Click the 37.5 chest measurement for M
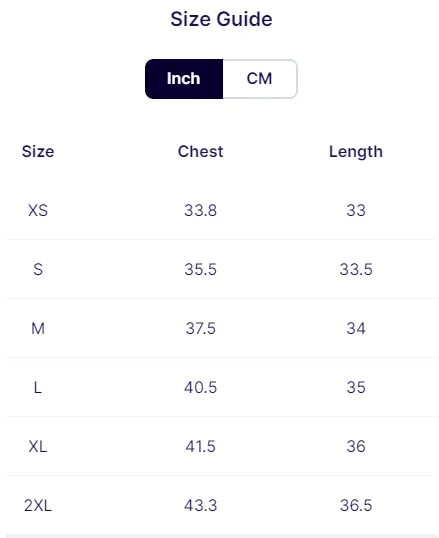Viewport: 439px width, 538px height. [x=200, y=328]
